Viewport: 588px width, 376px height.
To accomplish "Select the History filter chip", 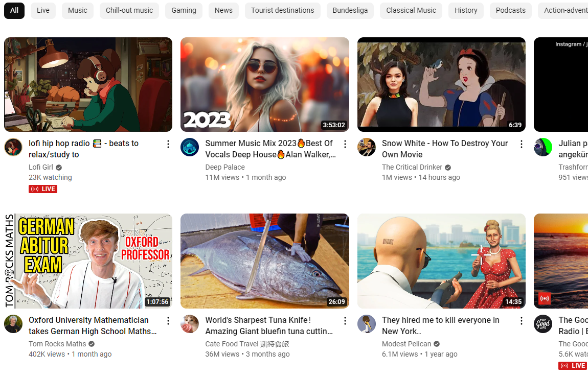I will pyautogui.click(x=466, y=11).
